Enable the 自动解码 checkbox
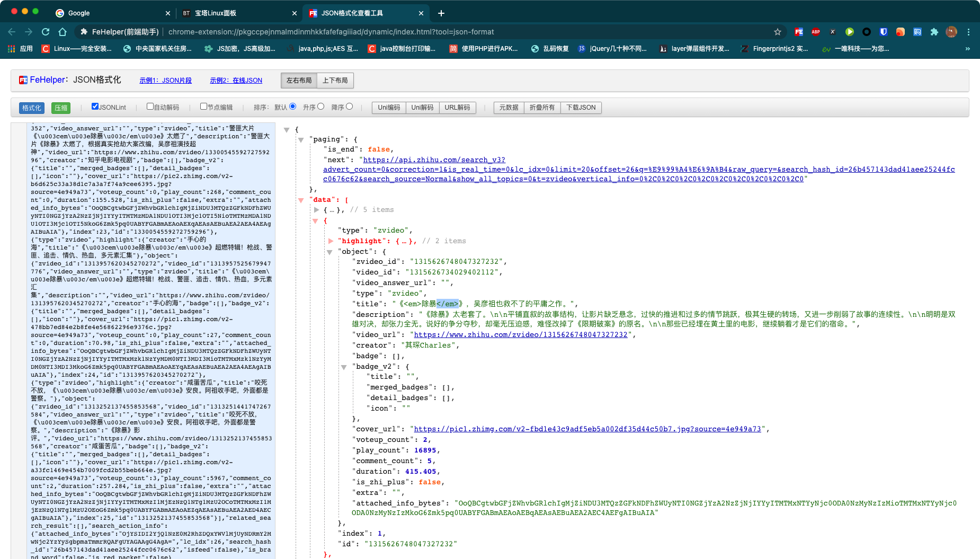Image resolution: width=980 pixels, height=559 pixels. [x=150, y=107]
